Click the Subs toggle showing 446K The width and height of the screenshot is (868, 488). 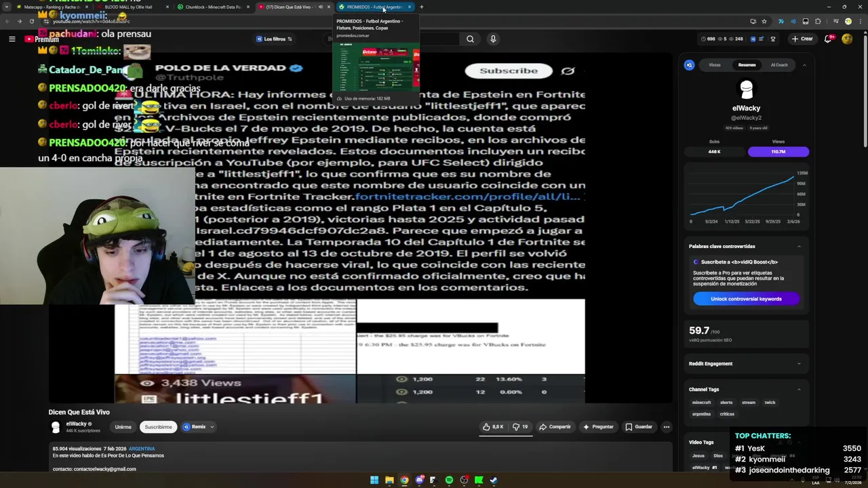[x=714, y=152]
